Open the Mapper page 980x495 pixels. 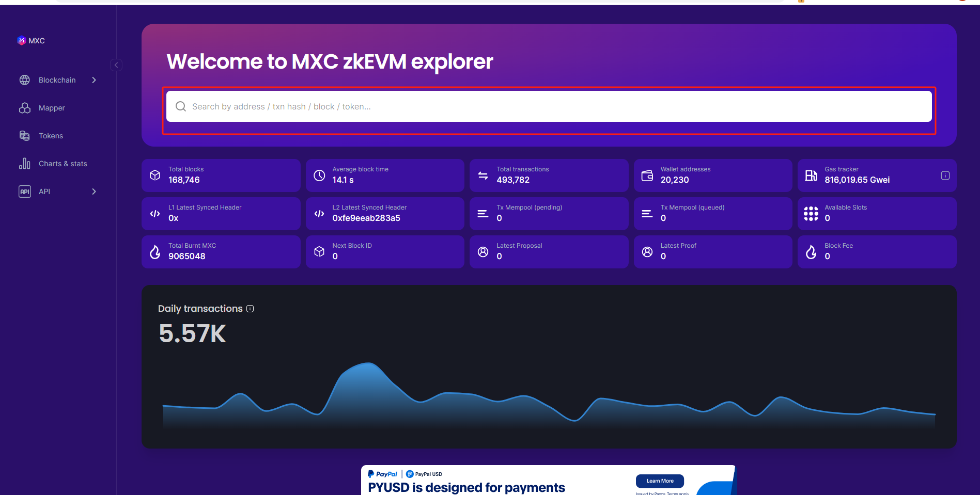tap(51, 108)
